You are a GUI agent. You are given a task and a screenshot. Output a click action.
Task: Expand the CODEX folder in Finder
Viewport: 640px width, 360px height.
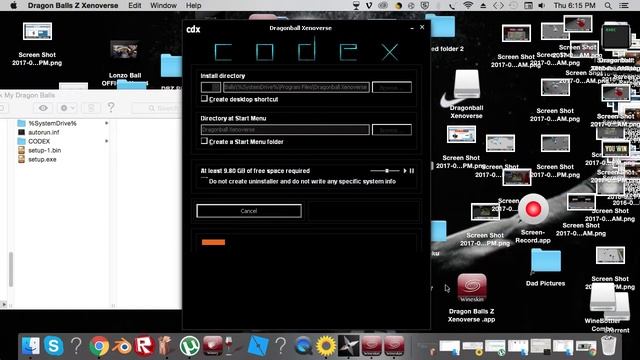(107, 141)
